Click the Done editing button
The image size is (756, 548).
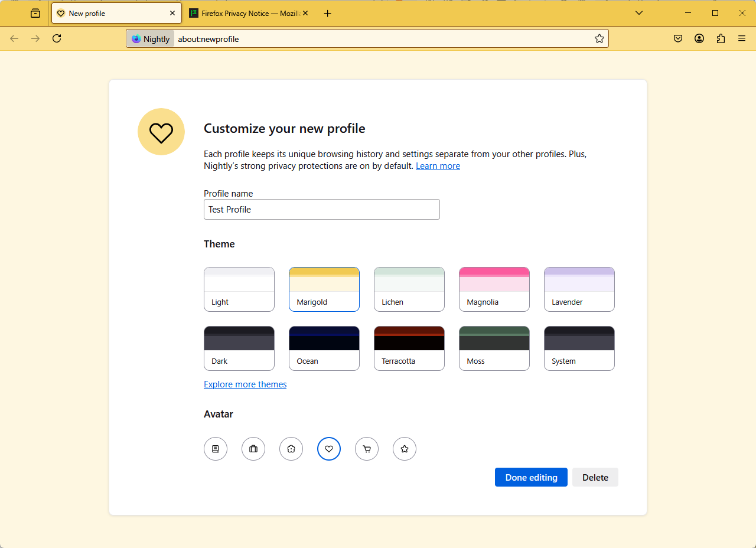531,477
